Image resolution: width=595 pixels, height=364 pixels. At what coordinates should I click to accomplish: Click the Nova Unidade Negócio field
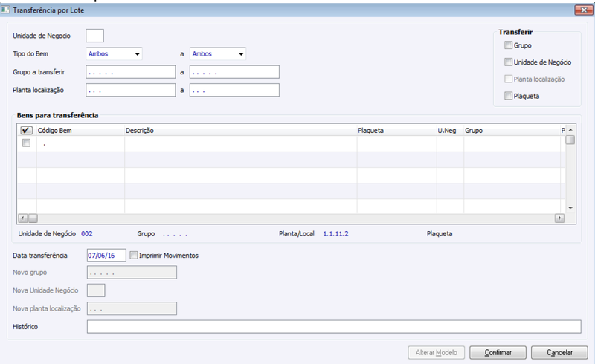96,290
